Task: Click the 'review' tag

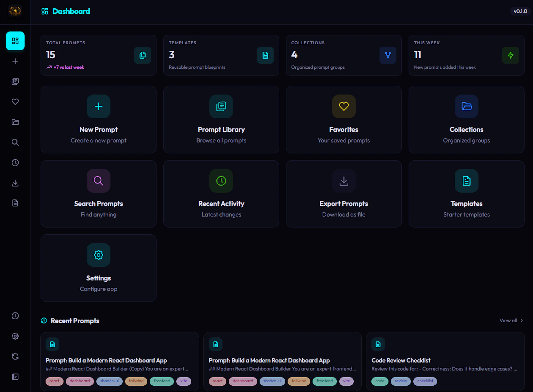Action: point(401,381)
